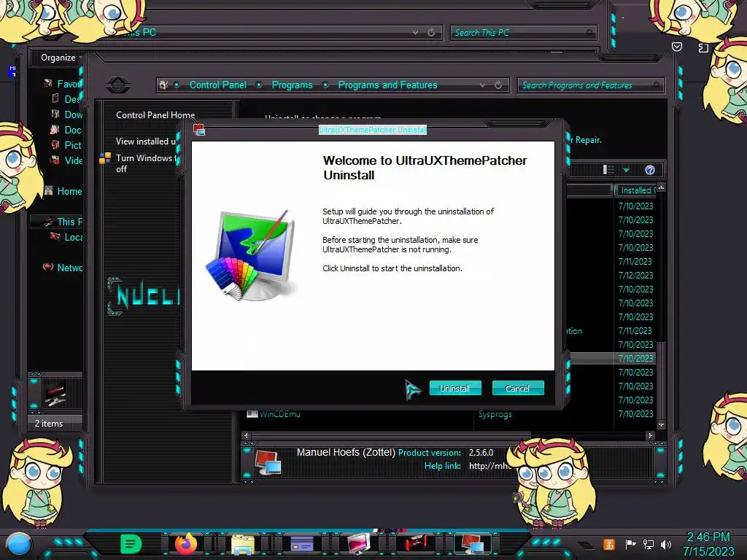Select Programs and Features breadcrumb

click(387, 85)
